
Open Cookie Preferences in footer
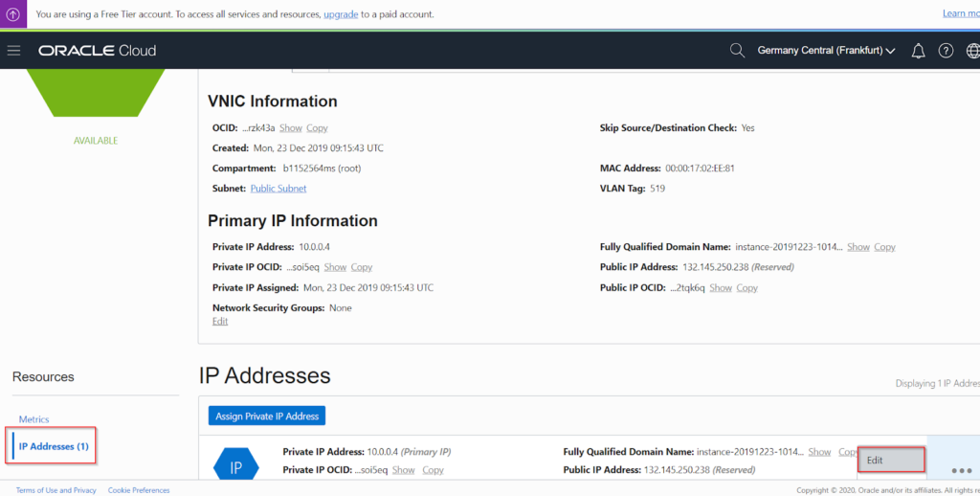(x=139, y=490)
